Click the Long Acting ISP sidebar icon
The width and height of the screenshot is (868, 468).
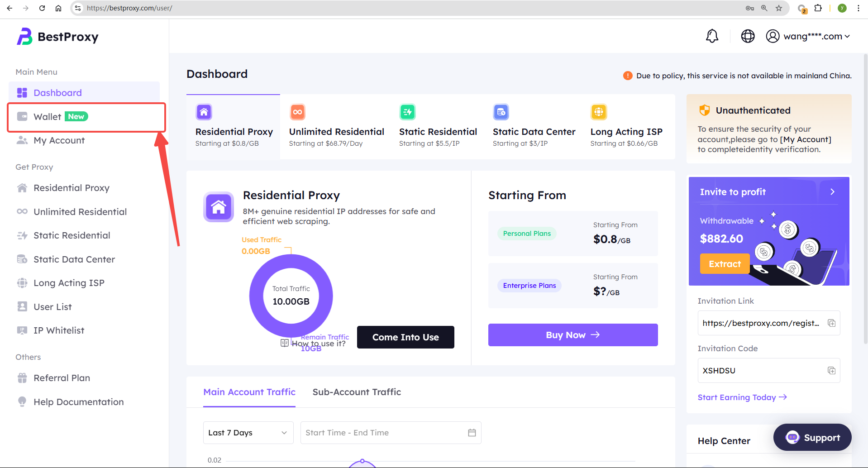click(x=22, y=283)
